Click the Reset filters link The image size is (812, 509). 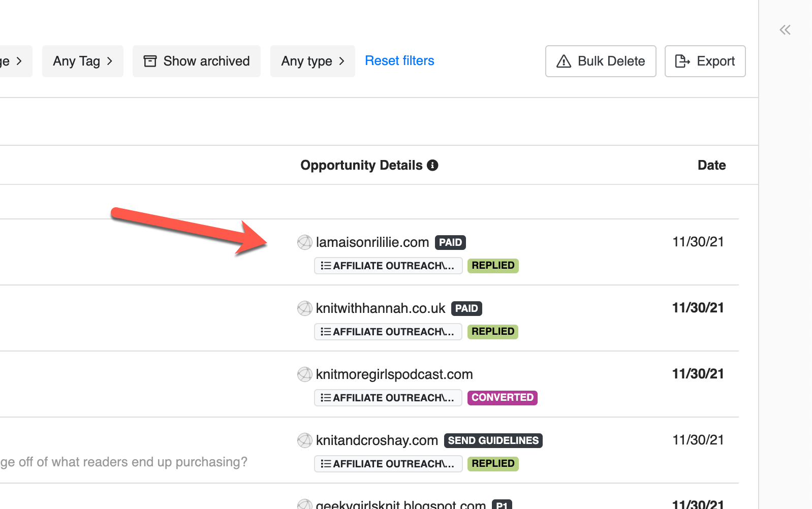click(x=399, y=61)
